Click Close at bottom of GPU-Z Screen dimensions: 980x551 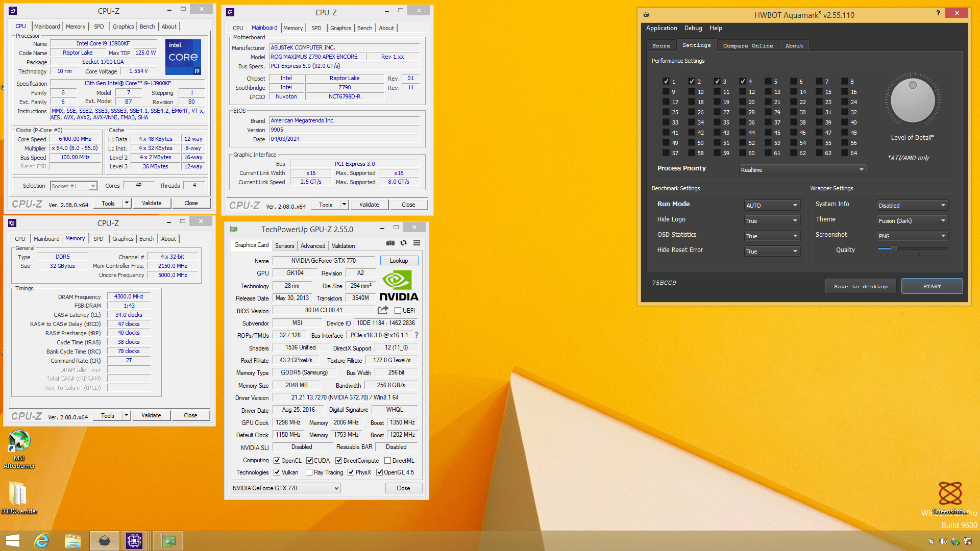tap(403, 488)
